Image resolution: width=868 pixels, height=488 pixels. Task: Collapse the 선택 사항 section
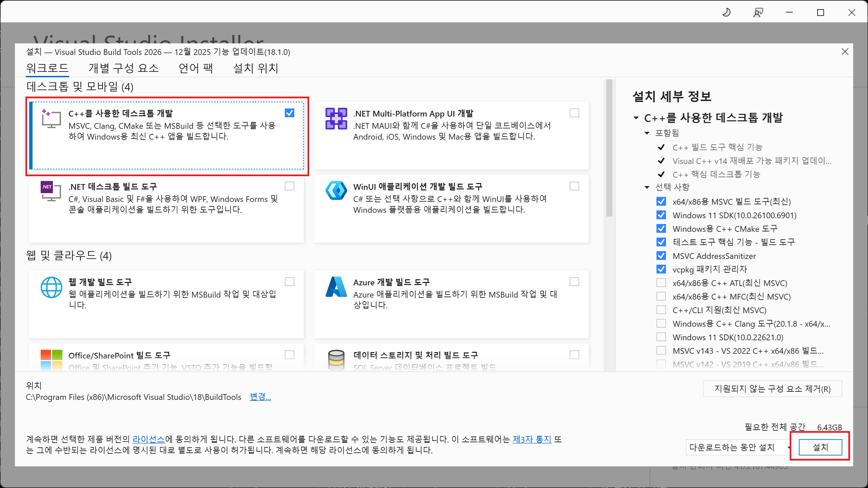647,187
